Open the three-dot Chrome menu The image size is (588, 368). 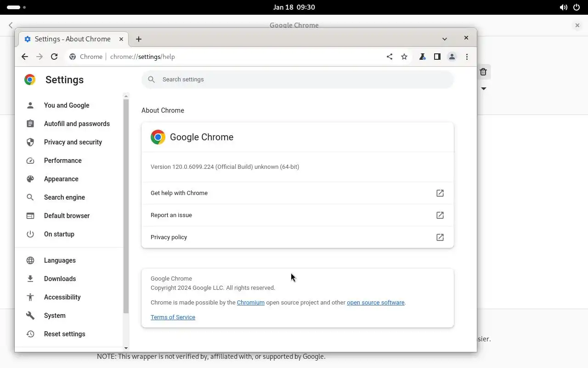467,57
